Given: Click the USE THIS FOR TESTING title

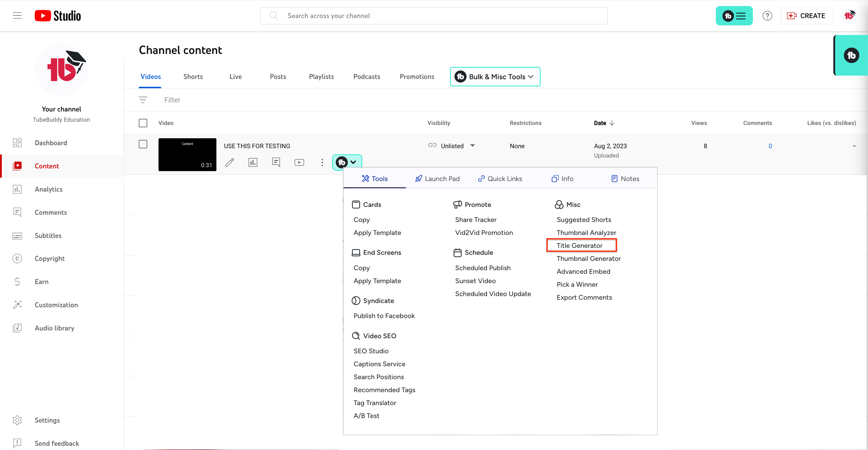Looking at the screenshot, I should click(x=257, y=146).
